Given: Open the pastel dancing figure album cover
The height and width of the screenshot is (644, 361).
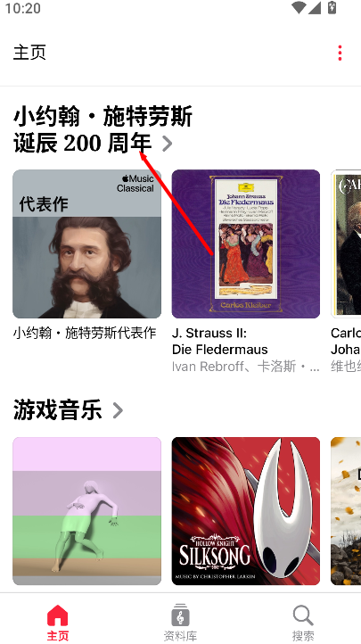Looking at the screenshot, I should [x=87, y=511].
